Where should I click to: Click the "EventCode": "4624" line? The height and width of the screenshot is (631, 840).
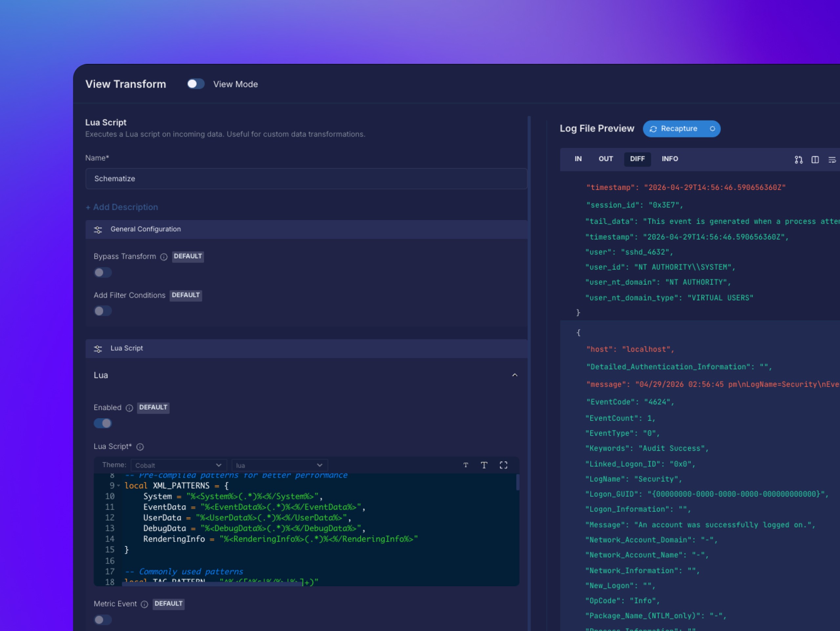[630, 402]
